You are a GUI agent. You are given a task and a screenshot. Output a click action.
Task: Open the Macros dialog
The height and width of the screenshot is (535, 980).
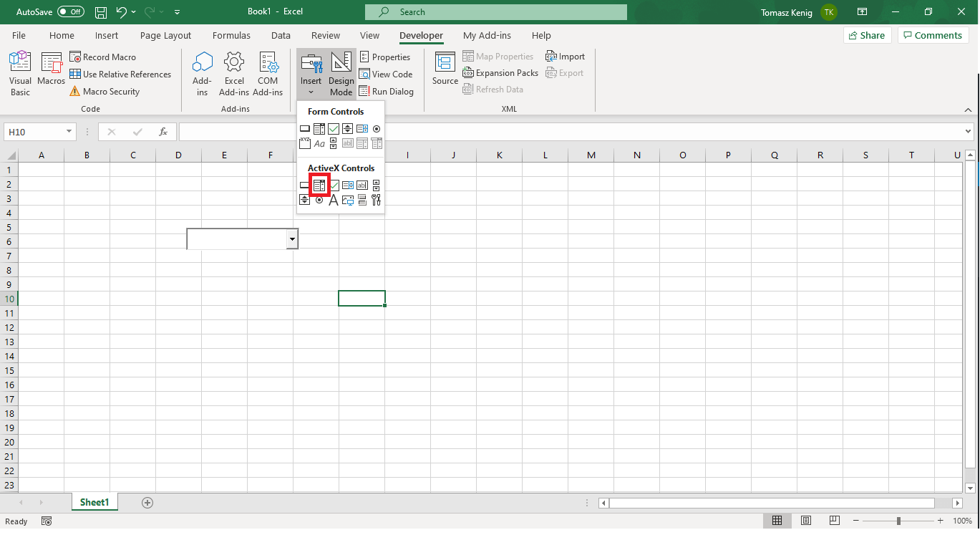pos(51,69)
